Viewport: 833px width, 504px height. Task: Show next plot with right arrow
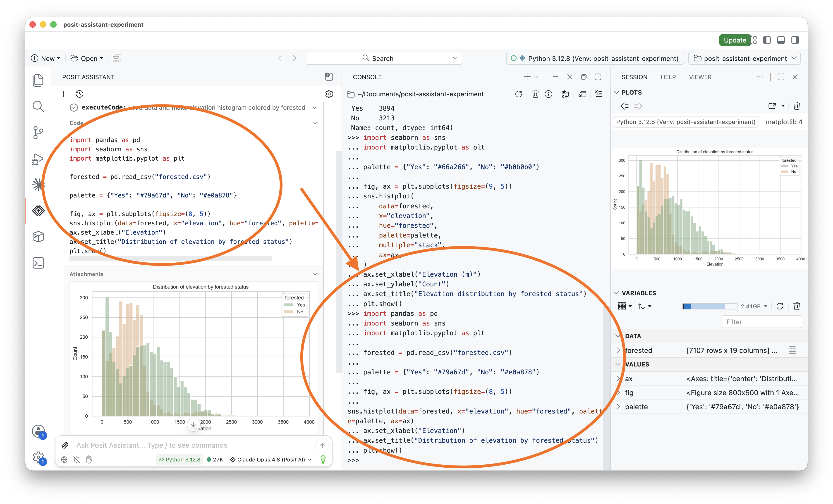coord(638,106)
